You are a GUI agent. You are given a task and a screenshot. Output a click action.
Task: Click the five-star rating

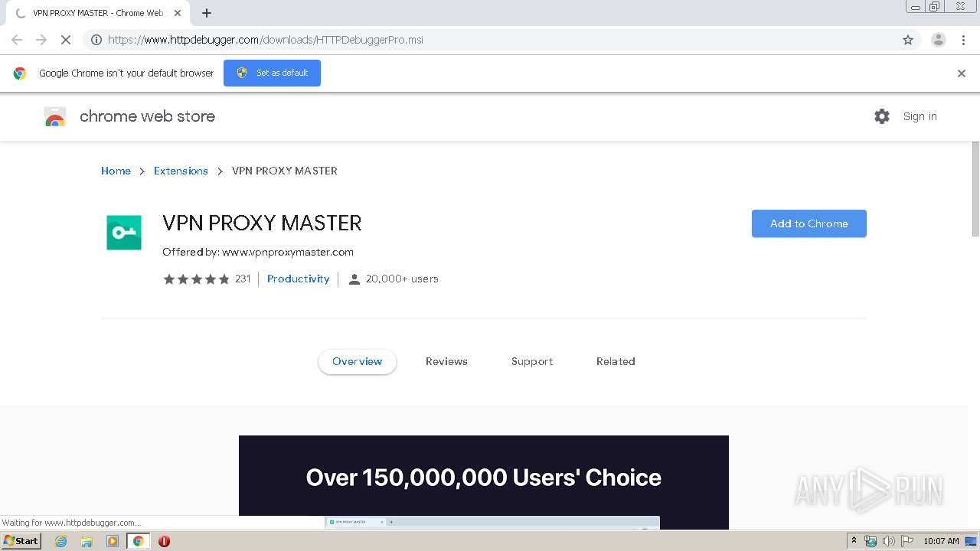click(196, 279)
